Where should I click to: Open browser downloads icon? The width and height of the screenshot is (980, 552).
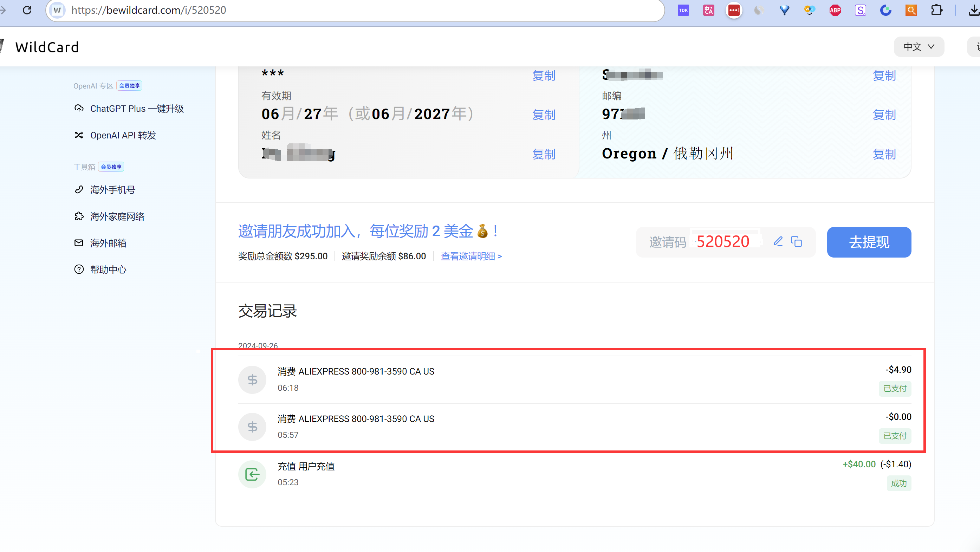(x=974, y=10)
